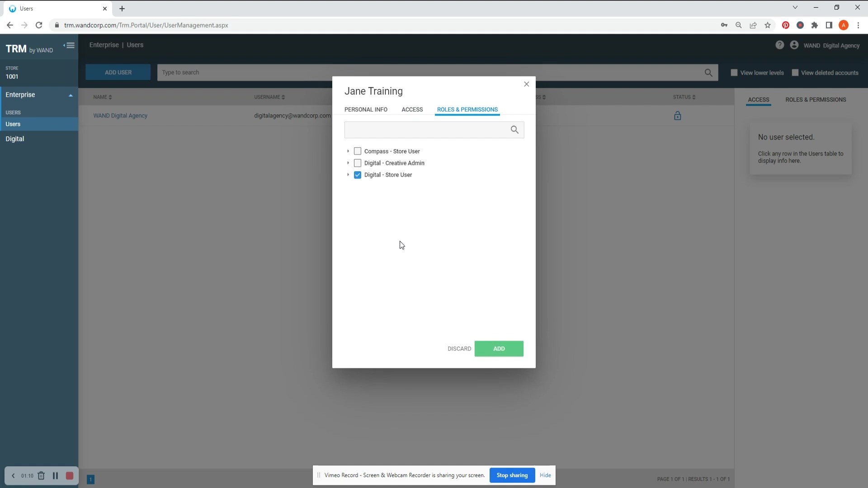Collapse the Enterprise section in the sidebar
Screen dimensions: 868x488
pos(71,95)
